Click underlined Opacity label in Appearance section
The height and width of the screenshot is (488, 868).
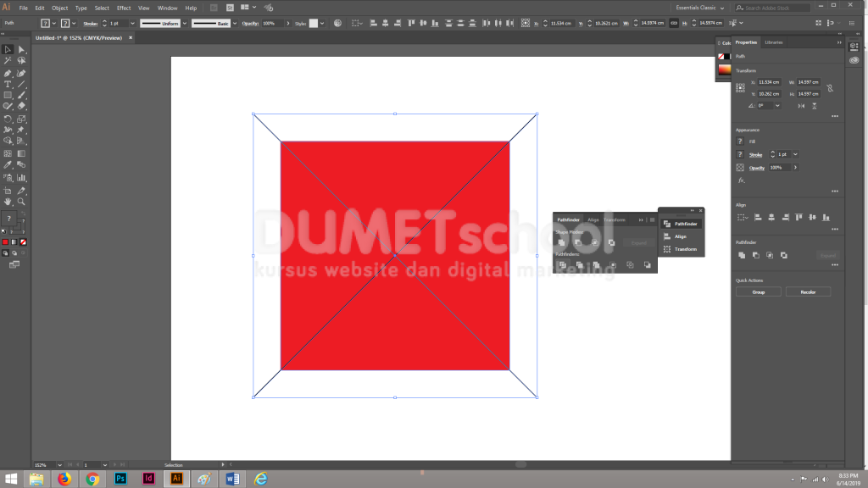[757, 168]
